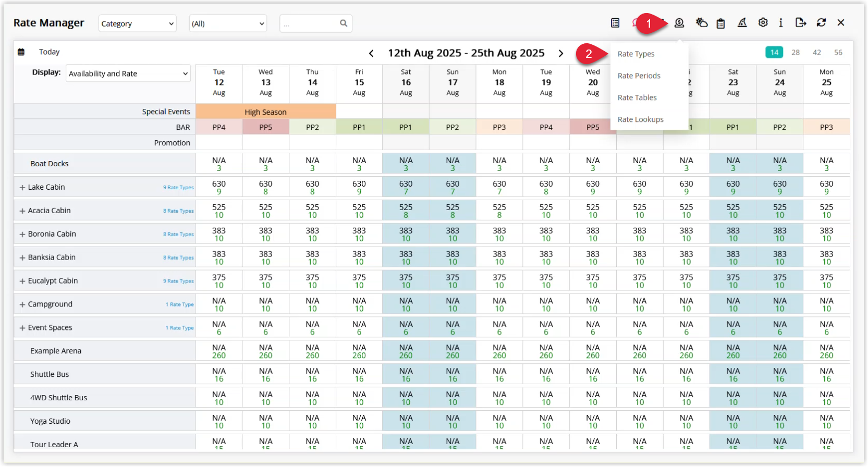
Task: Click Acacia Cabin's 8 Rate Types link
Action: click(178, 211)
